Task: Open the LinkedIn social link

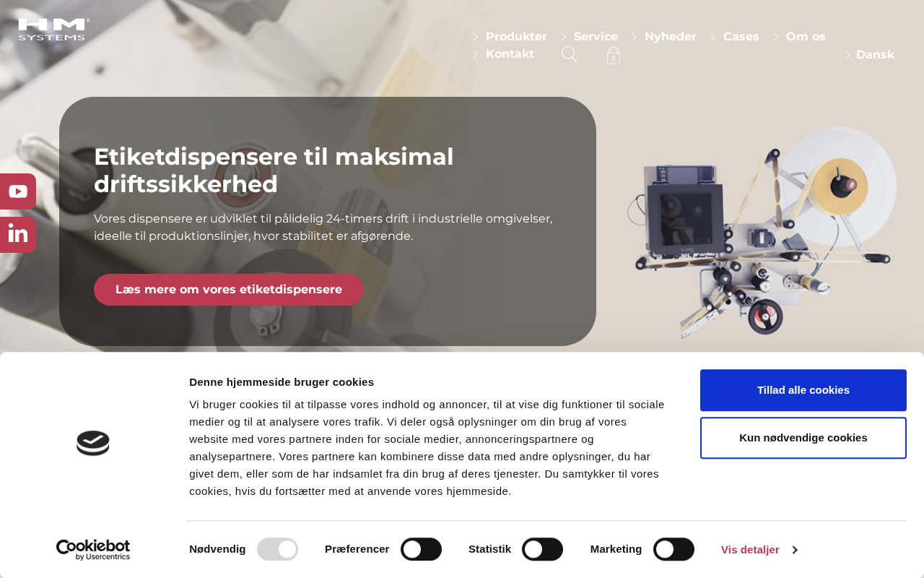Action: click(17, 235)
